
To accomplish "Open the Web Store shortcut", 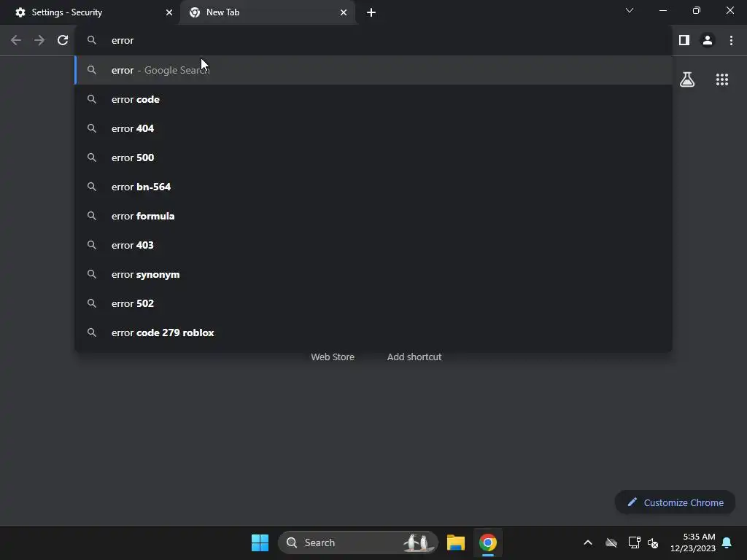I will click(x=333, y=357).
